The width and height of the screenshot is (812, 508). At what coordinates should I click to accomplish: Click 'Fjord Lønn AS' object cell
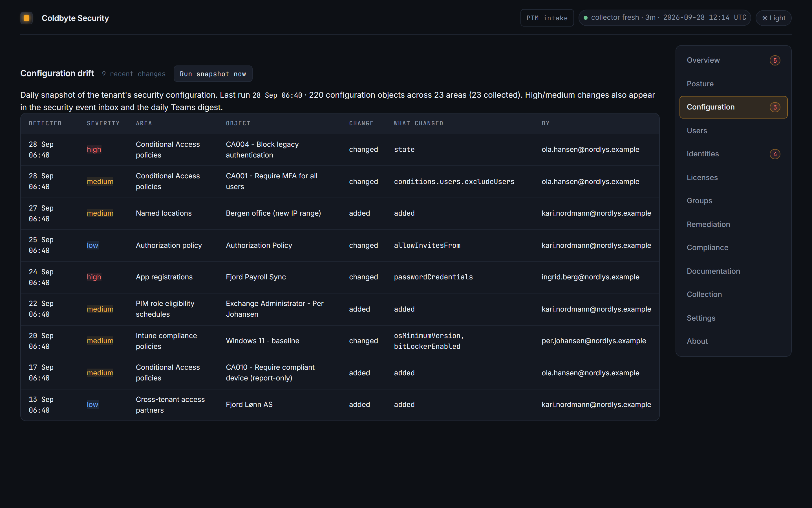click(249, 404)
